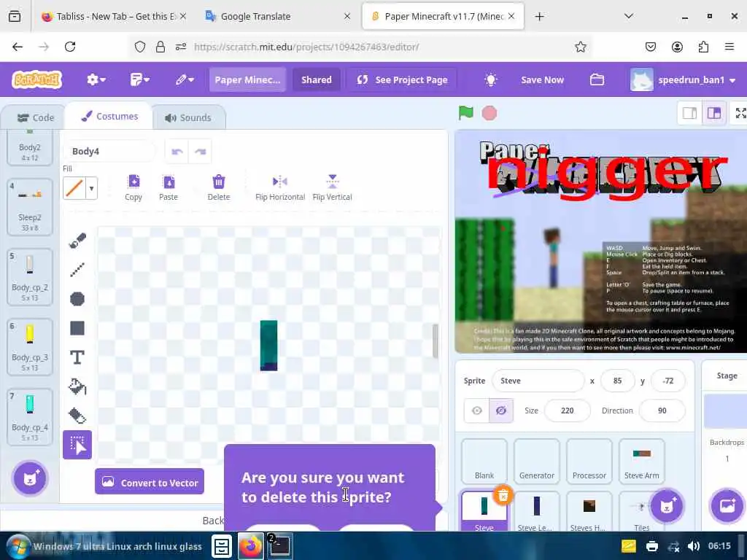This screenshot has width=747, height=560.
Task: Switch to the Sounds tab
Action: coord(188,117)
